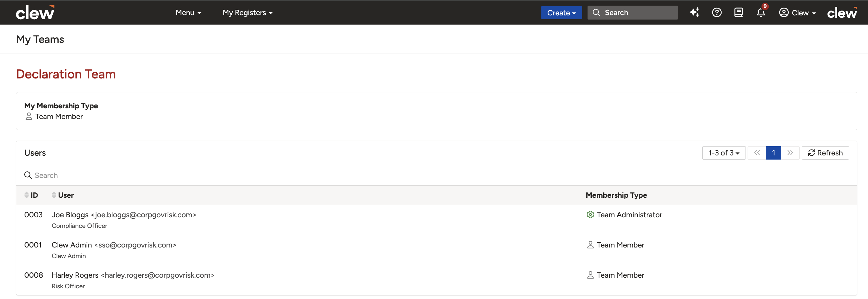Click the ID column header
The width and height of the screenshot is (868, 299).
34,195
